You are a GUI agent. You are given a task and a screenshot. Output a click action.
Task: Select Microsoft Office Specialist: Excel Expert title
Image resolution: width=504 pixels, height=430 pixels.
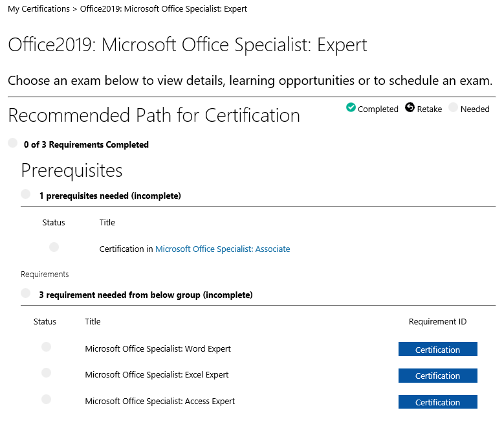click(x=157, y=375)
